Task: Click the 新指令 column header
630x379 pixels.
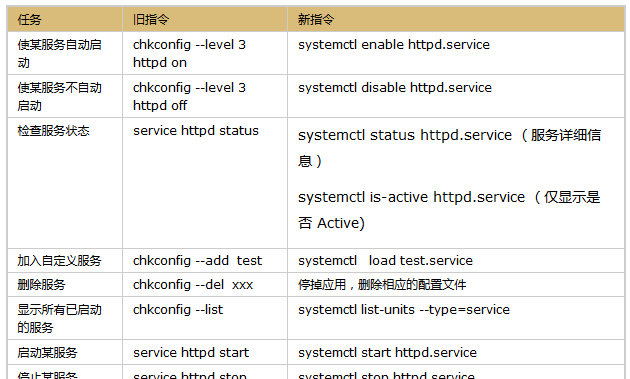Action: pos(456,19)
